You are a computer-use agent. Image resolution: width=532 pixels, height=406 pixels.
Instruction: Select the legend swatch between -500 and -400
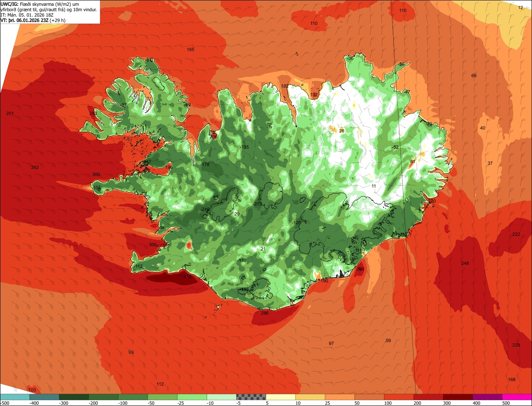pyautogui.click(x=15, y=397)
